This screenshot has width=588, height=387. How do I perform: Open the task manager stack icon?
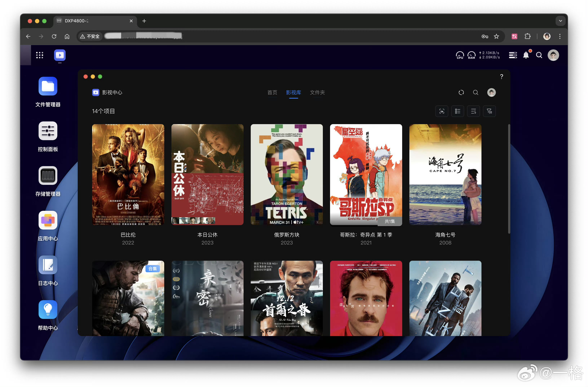coord(513,55)
